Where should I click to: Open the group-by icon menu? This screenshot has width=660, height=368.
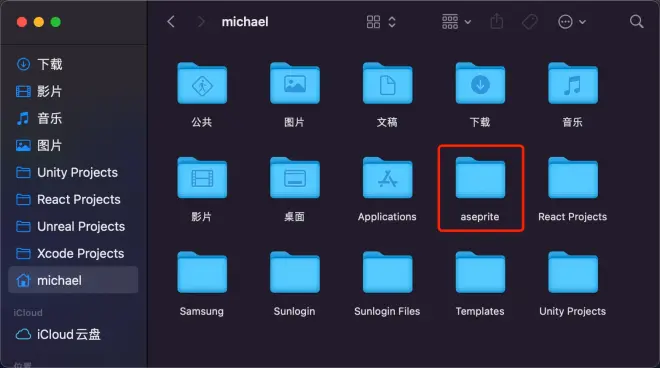450,22
